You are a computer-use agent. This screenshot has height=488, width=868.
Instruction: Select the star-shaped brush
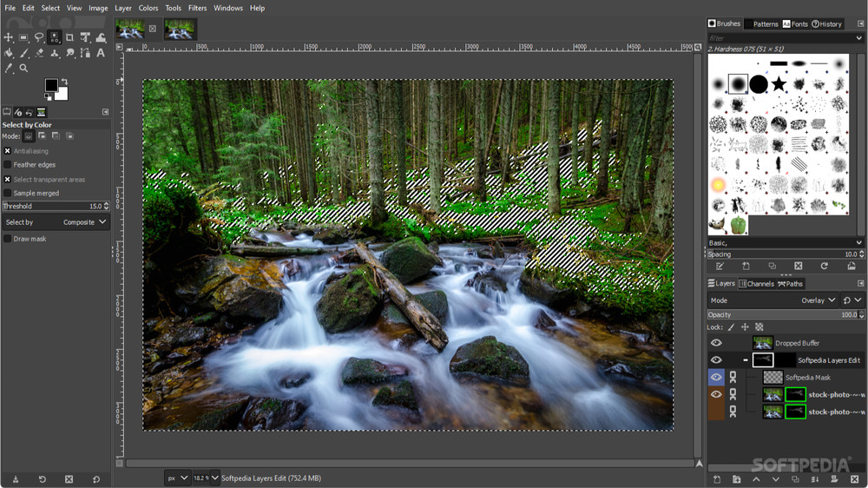tap(779, 84)
